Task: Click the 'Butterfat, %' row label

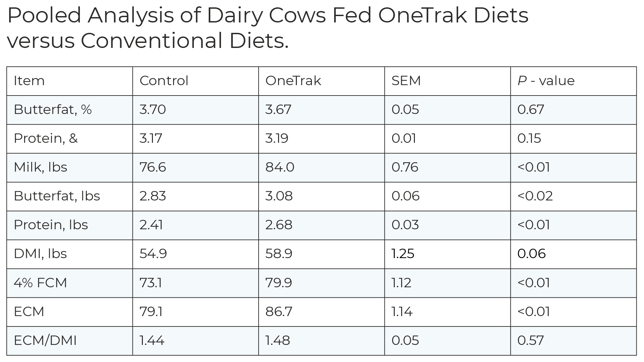Action: click(x=53, y=110)
